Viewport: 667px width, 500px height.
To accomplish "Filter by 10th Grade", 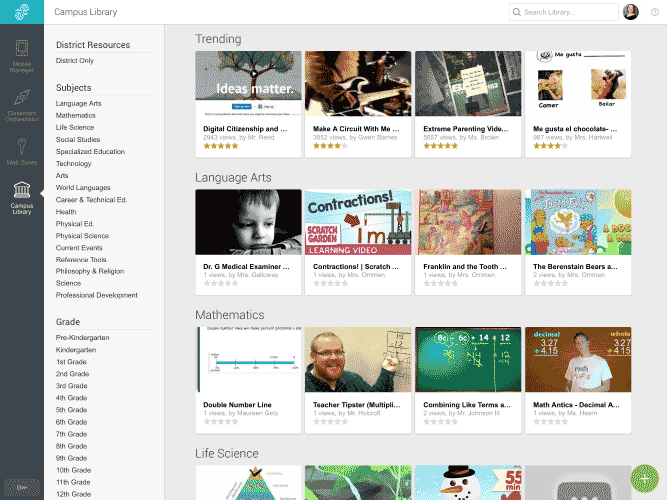I will [73, 470].
